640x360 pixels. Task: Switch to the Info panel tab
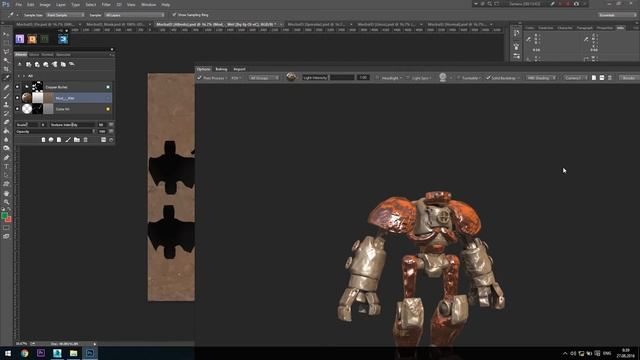pos(620,28)
